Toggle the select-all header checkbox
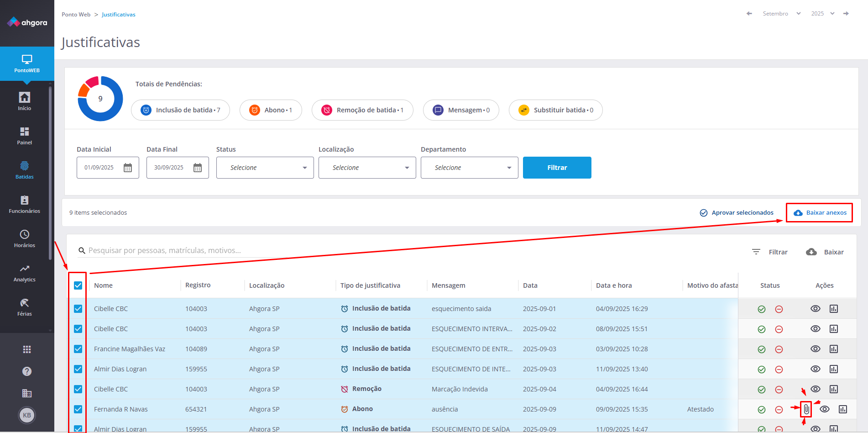 pyautogui.click(x=78, y=285)
